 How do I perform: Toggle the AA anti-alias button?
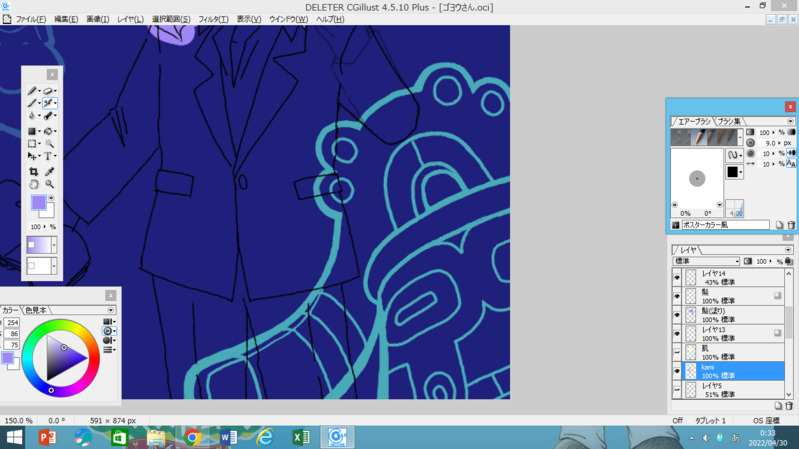click(x=791, y=164)
